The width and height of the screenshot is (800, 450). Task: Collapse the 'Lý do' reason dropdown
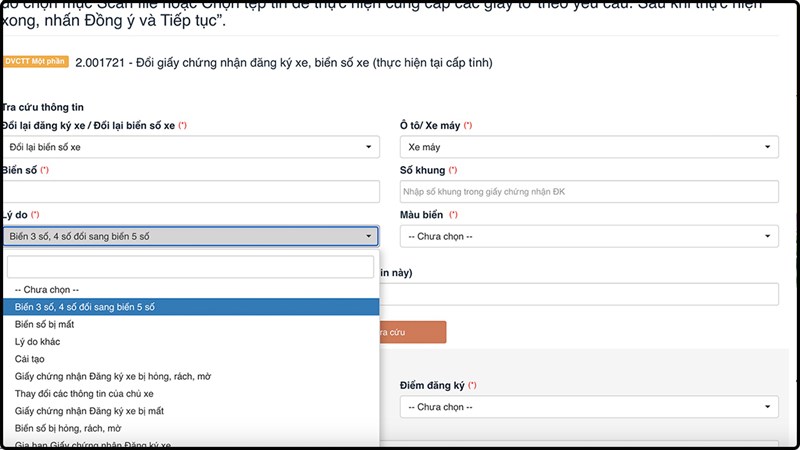tap(190, 237)
